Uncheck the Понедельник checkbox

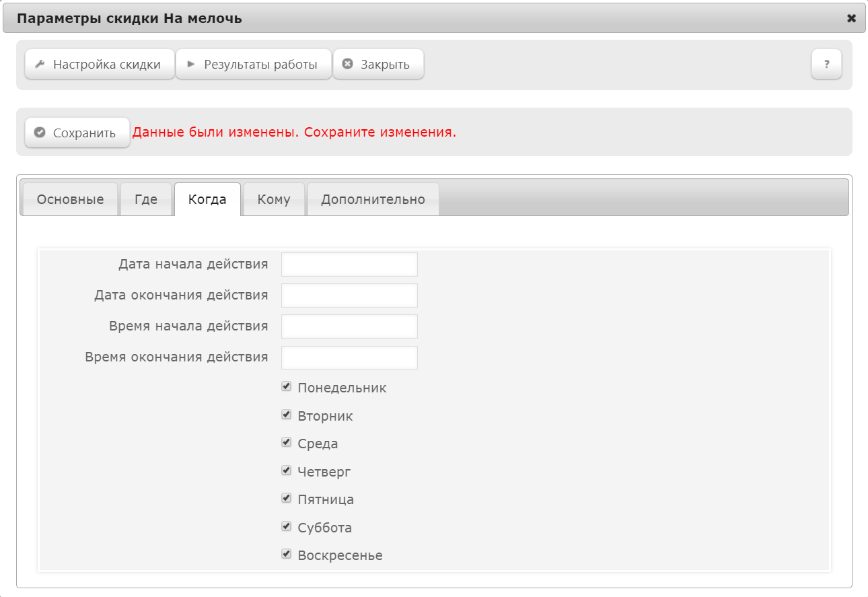(287, 386)
